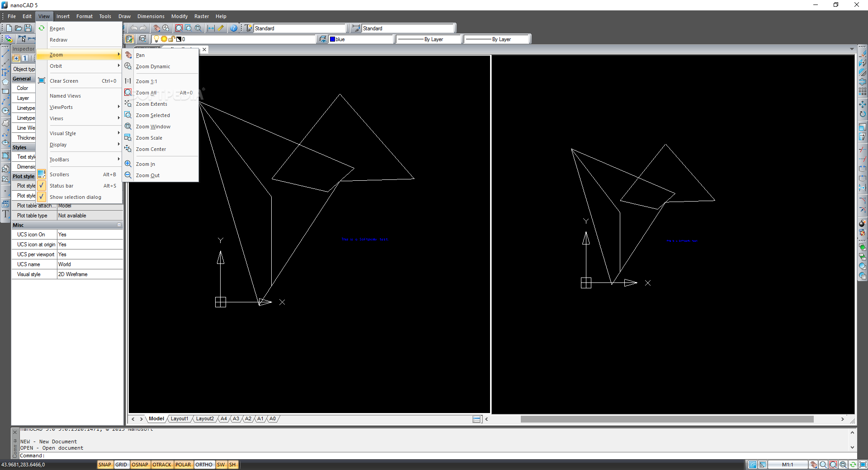Uncheck Show selection dialog menu option

(79, 197)
